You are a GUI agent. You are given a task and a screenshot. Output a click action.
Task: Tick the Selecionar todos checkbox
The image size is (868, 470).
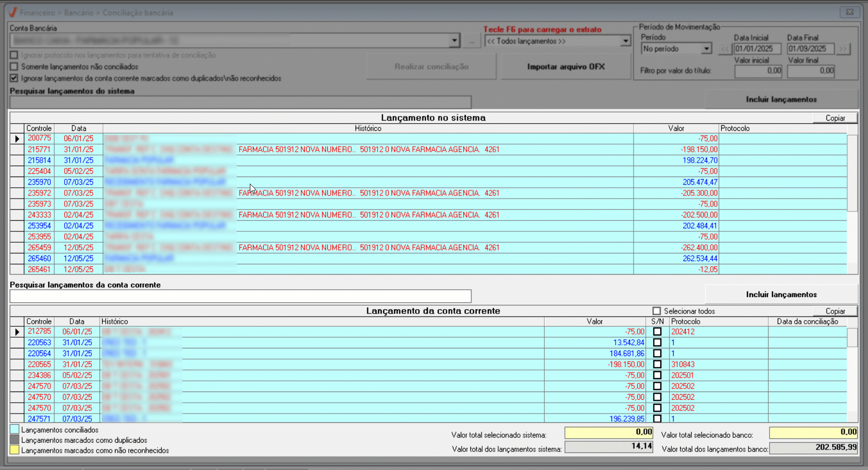(657, 311)
